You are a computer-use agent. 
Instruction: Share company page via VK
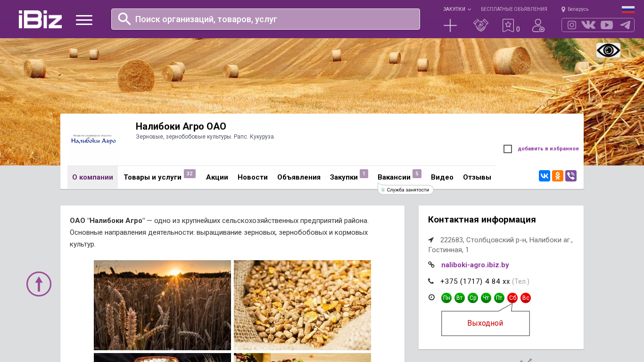click(x=545, y=176)
